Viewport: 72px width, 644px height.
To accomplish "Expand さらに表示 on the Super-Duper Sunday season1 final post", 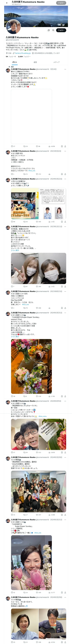I will coord(15,336).
